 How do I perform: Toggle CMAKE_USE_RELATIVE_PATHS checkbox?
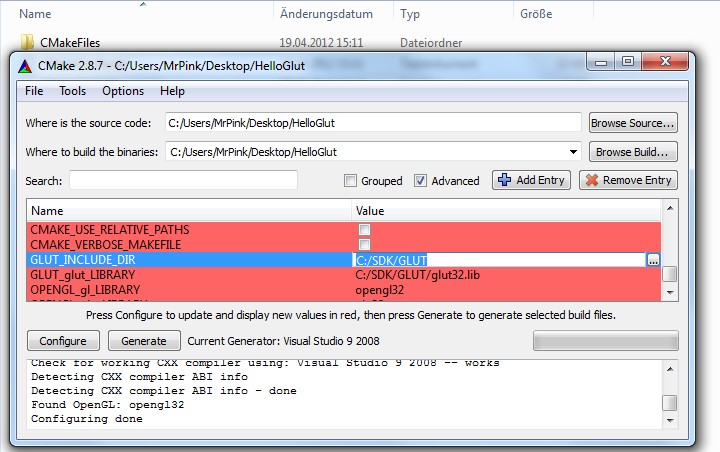365,230
